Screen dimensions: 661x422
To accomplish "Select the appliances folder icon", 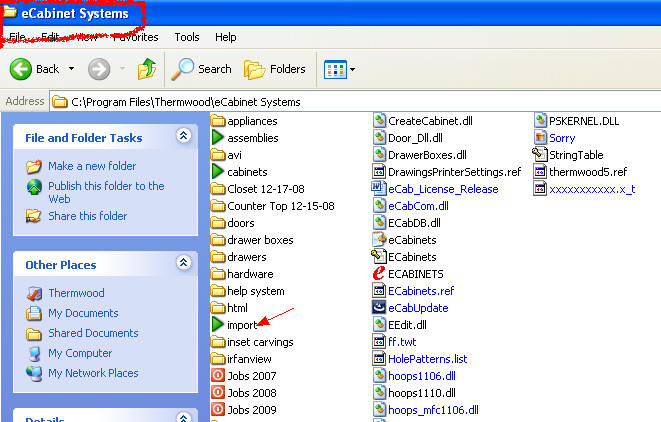I will 218,121.
